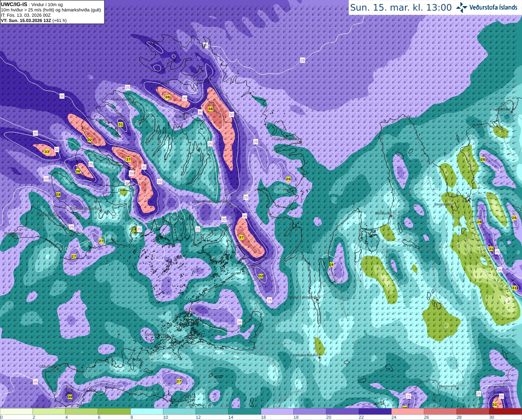Select the 18–20 m/s light purple legend swatch

click(x=310, y=411)
